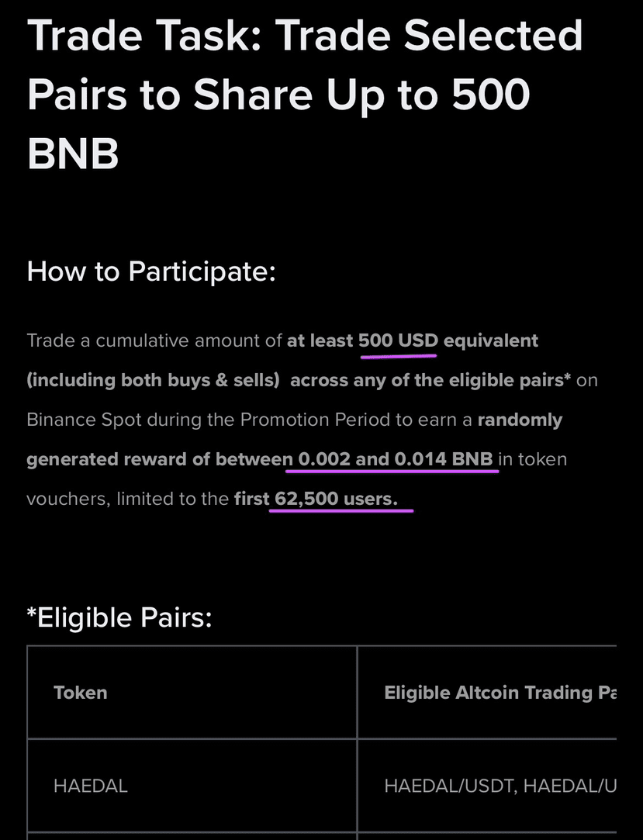Click the Eligible Pairs heading
This screenshot has width=643, height=840.
pyautogui.click(x=119, y=617)
